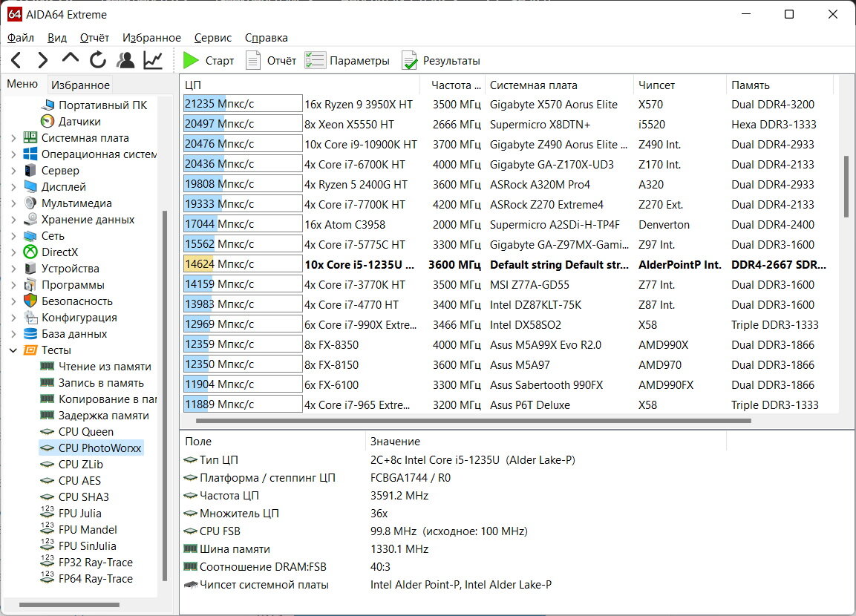Viewport: 856px width, 616px height.
Task: Select the CPU ZLib test
Action: [x=81, y=465]
